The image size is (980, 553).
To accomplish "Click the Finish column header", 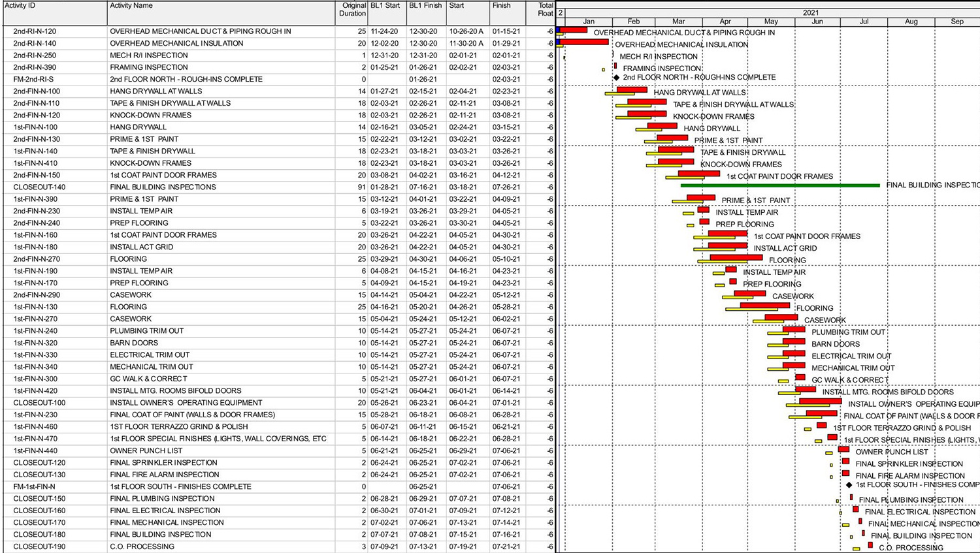I will click(x=502, y=5).
